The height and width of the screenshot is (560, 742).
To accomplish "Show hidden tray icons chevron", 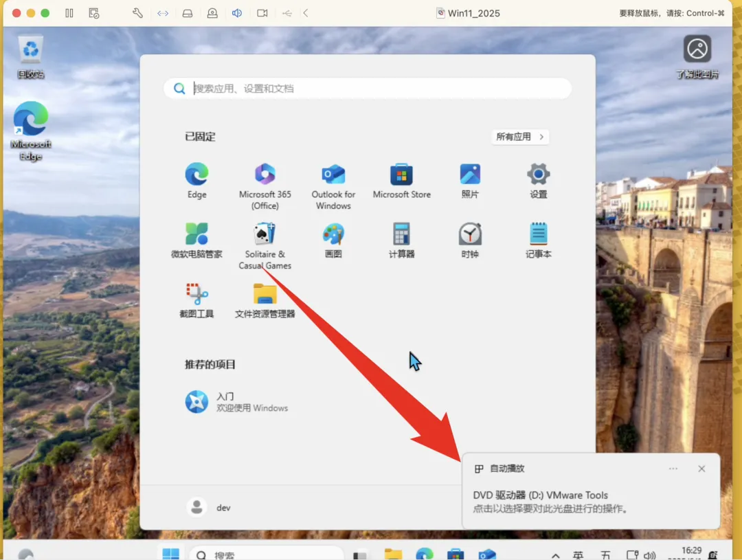I will click(x=556, y=555).
